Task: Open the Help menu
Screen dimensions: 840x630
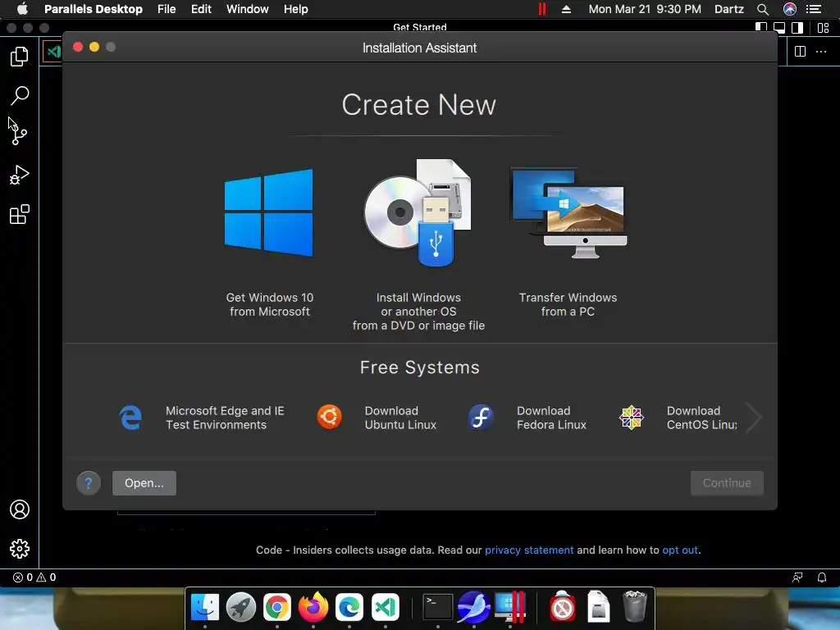Action: 295,9
